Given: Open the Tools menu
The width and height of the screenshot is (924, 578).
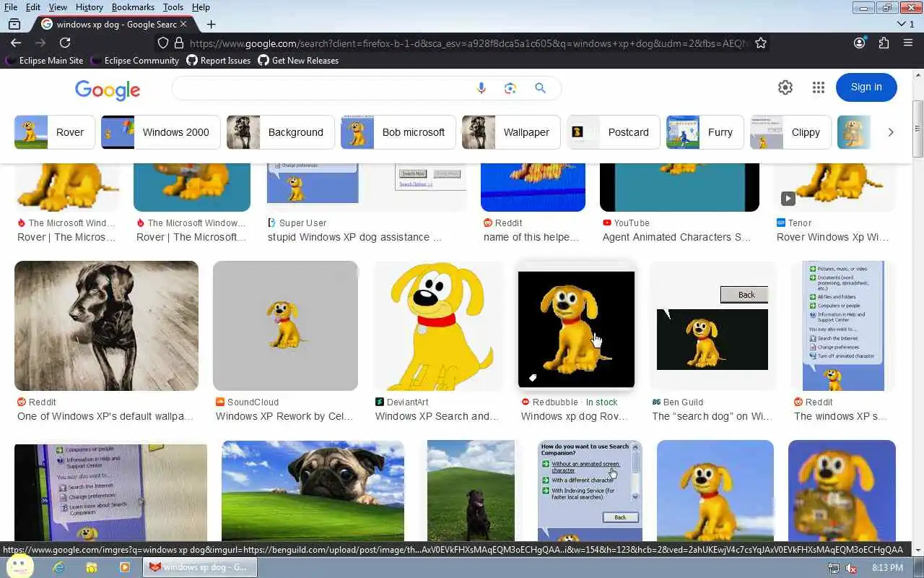Looking at the screenshot, I should 173,7.
